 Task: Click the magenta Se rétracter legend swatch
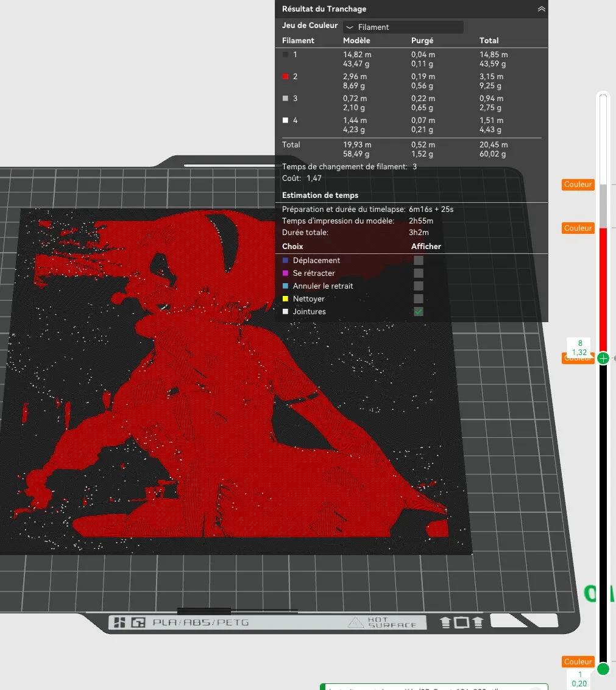pos(285,273)
